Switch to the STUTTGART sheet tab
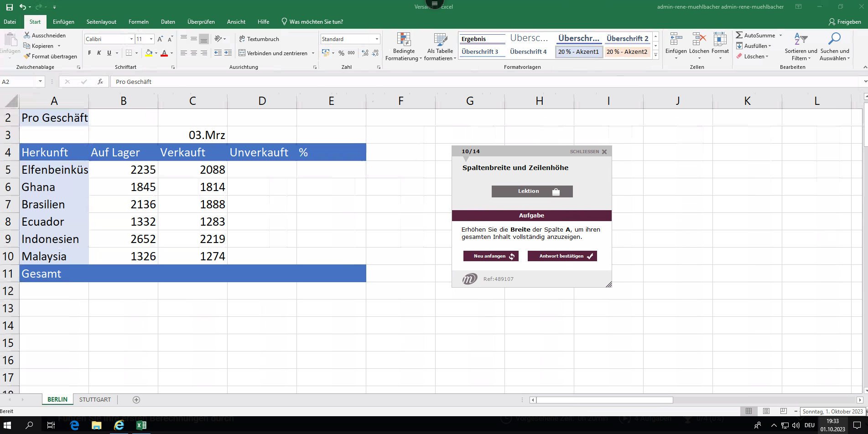This screenshot has height=434, width=868. 95,399
